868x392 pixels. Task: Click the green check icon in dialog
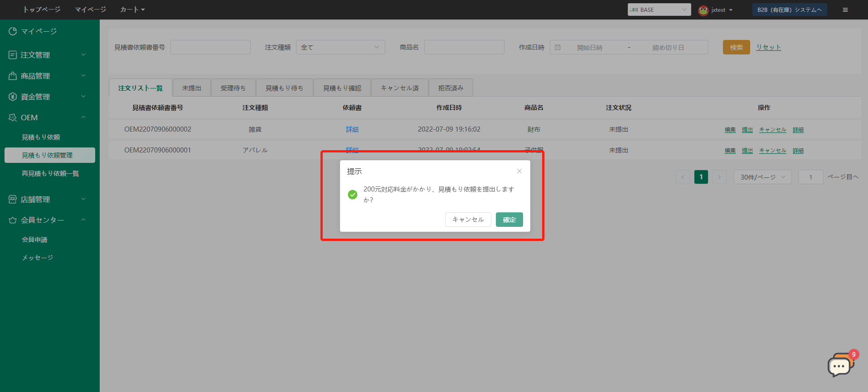pyautogui.click(x=353, y=195)
